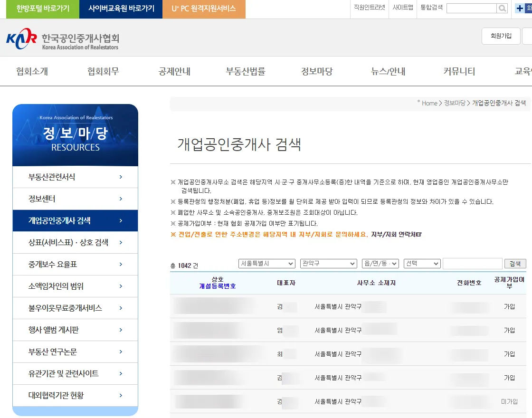Select 유관기관 및 관련사이트 sidebar item
The height and width of the screenshot is (418, 532).
[x=76, y=373]
